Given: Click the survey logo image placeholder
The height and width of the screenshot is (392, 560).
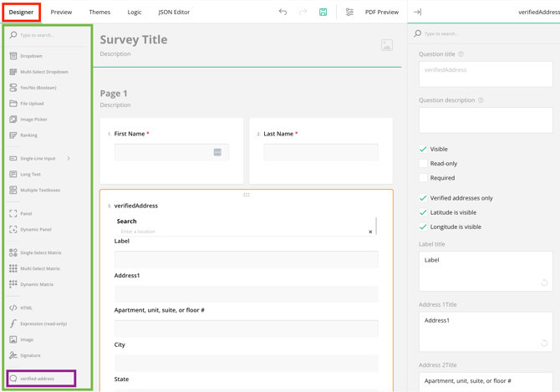Looking at the screenshot, I should (x=386, y=45).
